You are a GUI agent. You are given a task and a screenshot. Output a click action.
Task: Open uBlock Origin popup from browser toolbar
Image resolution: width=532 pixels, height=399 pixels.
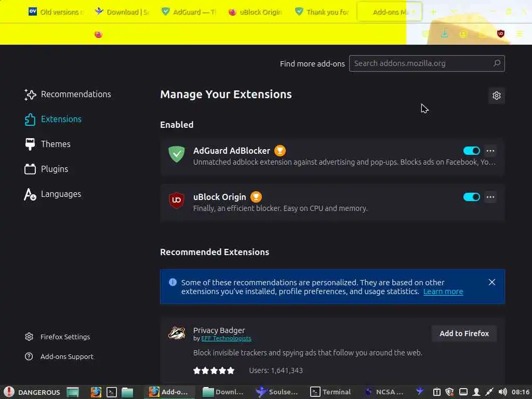(x=500, y=34)
